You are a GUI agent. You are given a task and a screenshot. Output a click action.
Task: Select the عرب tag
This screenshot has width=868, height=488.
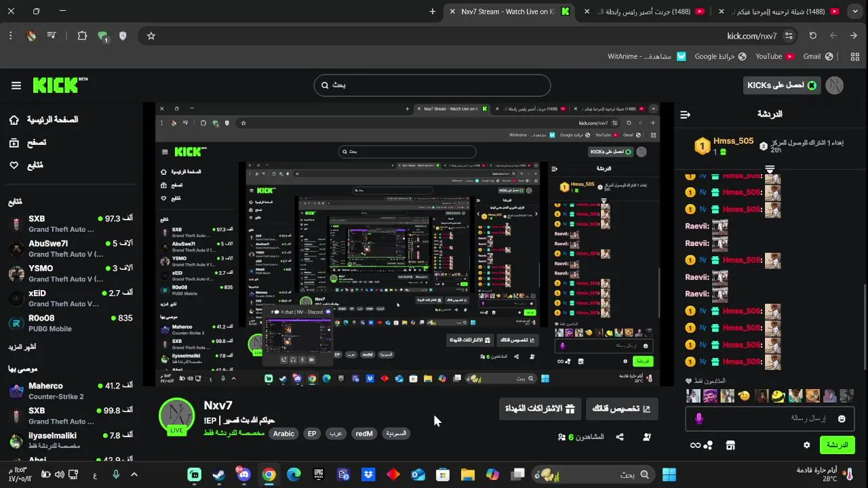point(336,434)
